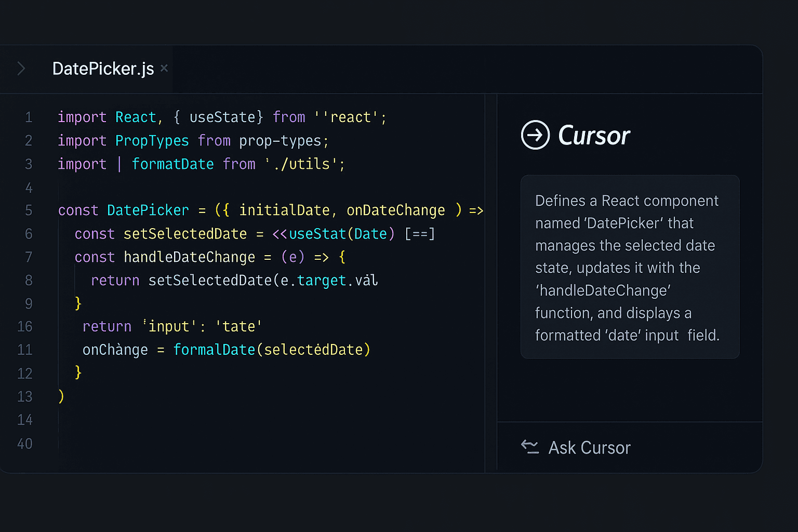Click line number 9 in the gutter
This screenshot has height=532, width=798.
tap(29, 303)
